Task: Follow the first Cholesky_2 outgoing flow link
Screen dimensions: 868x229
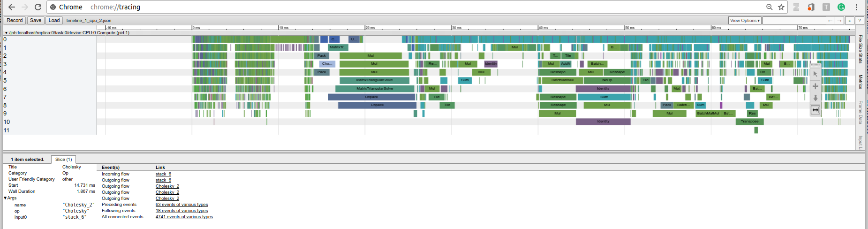Action: (167, 186)
